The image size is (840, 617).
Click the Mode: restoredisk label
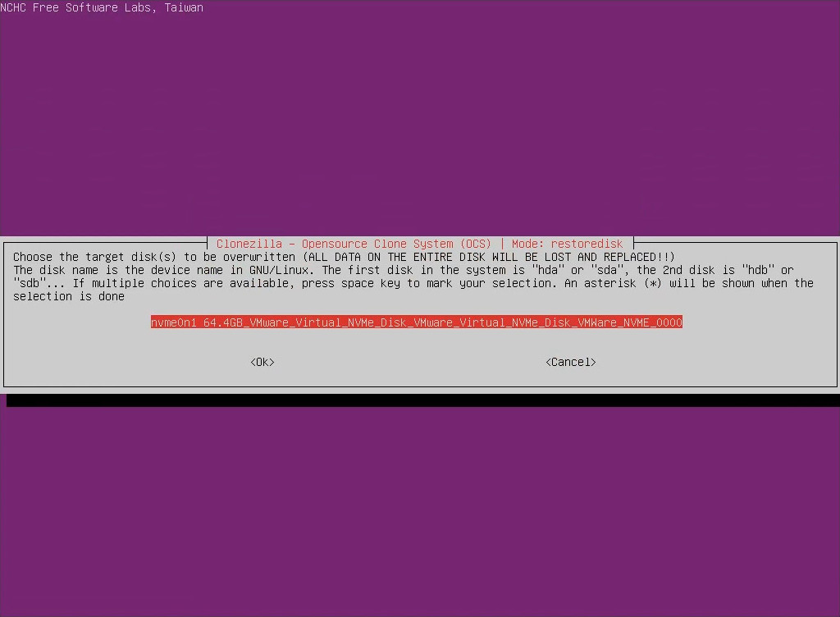[x=567, y=244]
